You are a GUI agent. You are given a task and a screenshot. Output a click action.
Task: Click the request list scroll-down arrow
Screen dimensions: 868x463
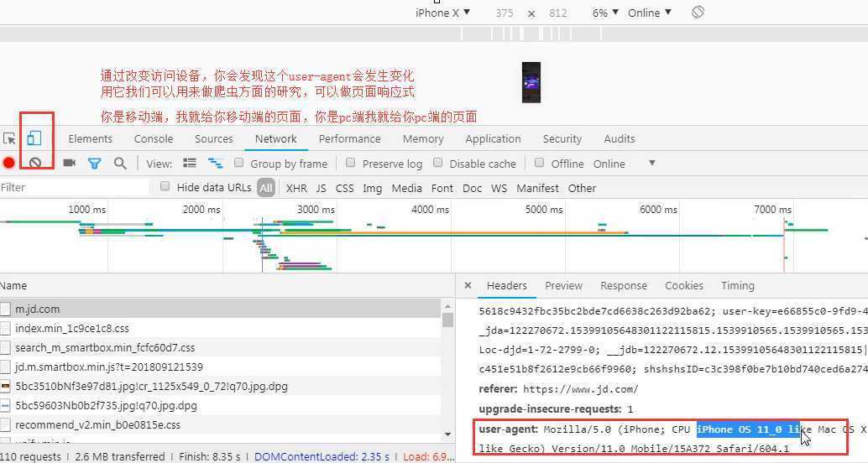point(447,434)
